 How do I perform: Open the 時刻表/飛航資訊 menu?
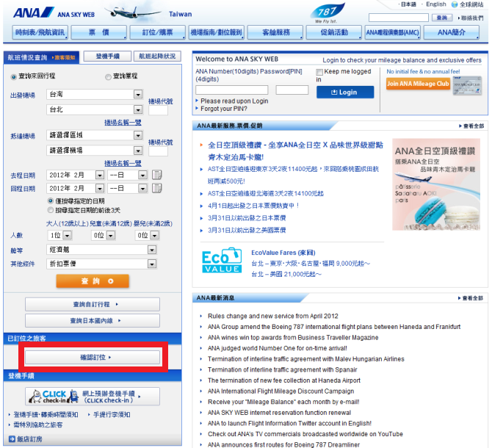(40, 32)
